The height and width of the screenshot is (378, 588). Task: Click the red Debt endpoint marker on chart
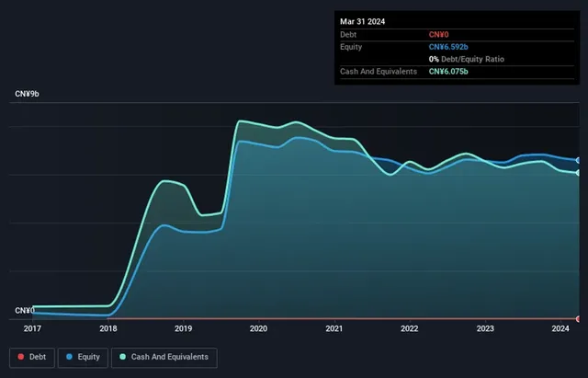[x=578, y=319]
